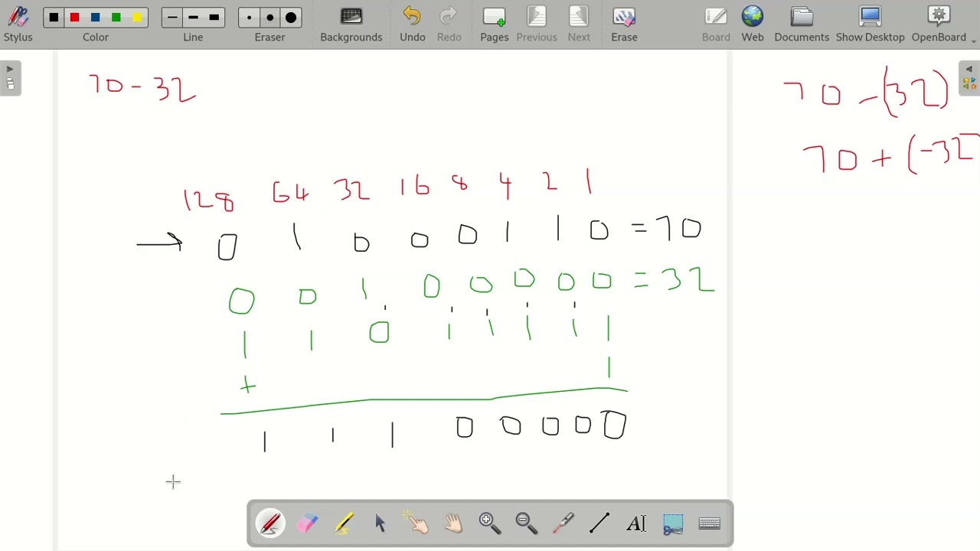Select the Zoom in tool
The height and width of the screenshot is (551, 980).
point(490,523)
